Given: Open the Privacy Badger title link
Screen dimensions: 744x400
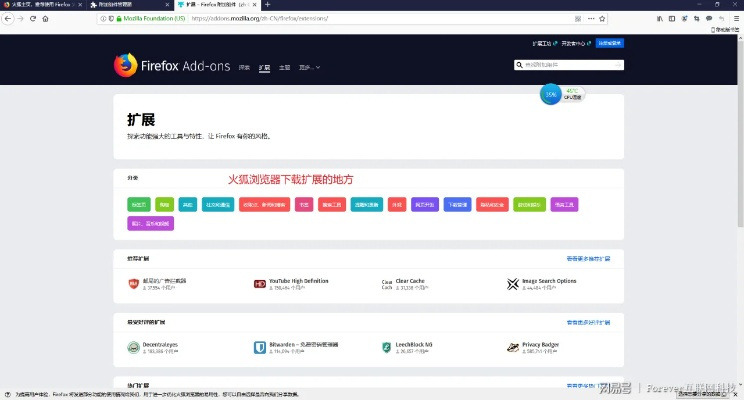Looking at the screenshot, I should point(540,344).
